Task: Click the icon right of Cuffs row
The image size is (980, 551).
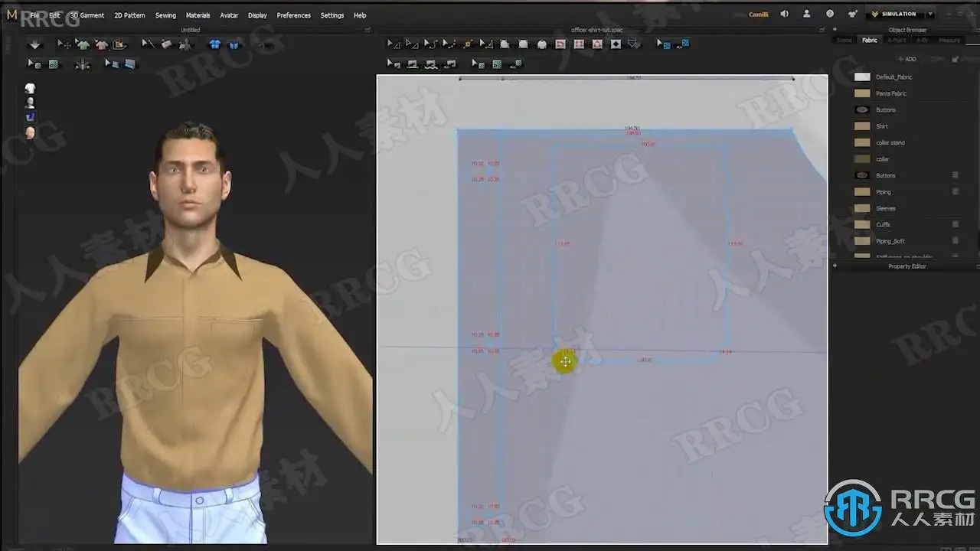Action: point(955,225)
